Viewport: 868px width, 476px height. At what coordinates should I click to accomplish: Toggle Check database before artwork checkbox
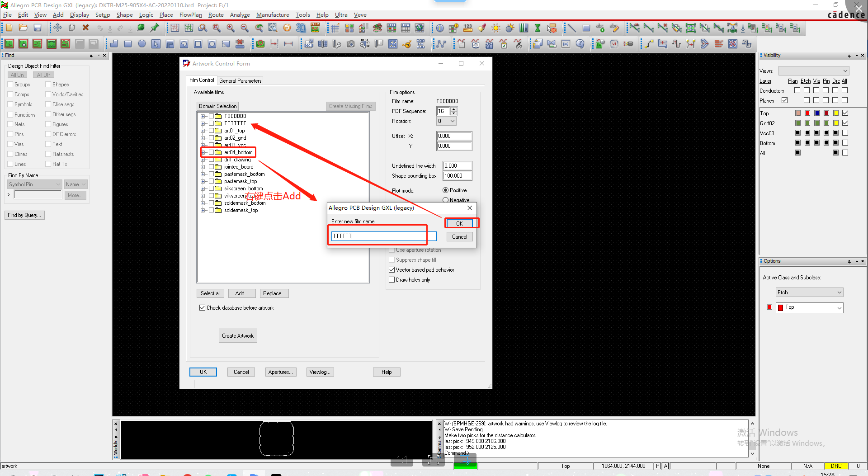pos(202,308)
